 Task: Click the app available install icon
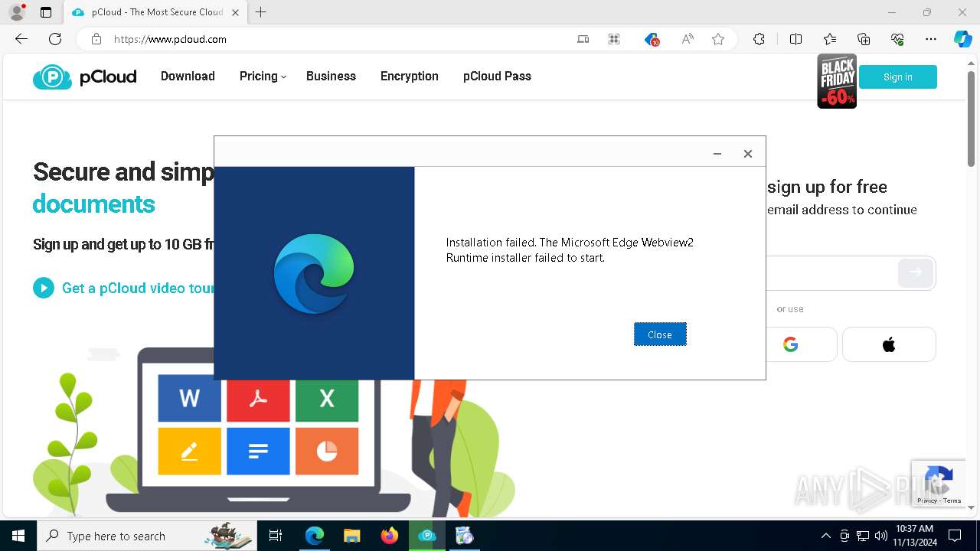tap(583, 39)
